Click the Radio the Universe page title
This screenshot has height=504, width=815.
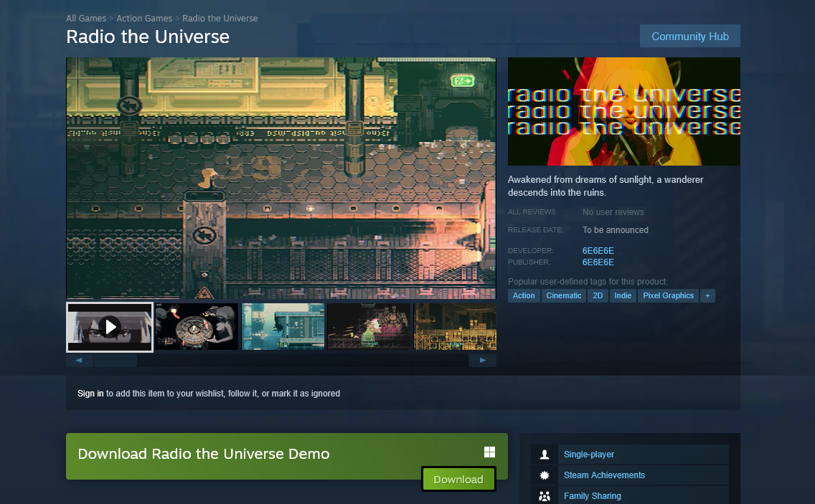148,37
